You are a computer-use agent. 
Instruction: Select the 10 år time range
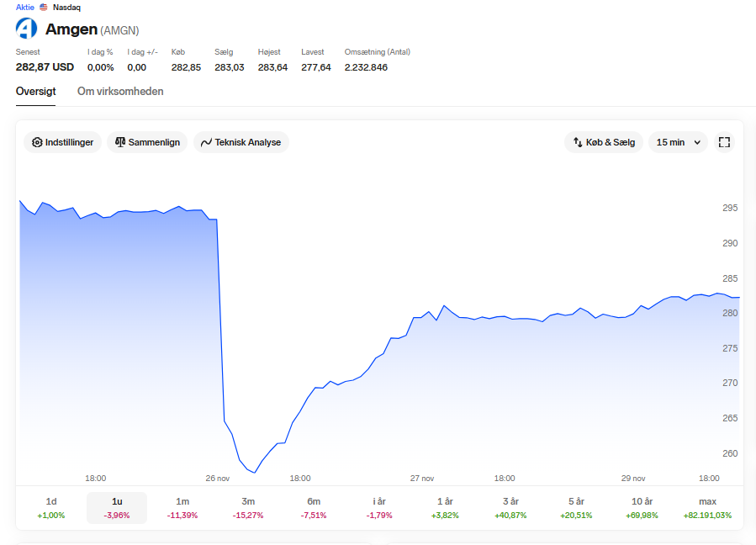pos(642,508)
